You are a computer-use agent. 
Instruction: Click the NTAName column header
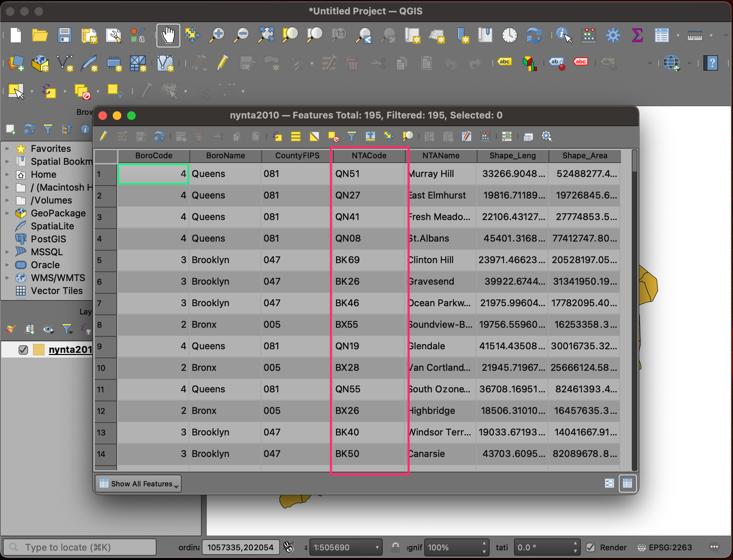coord(441,155)
